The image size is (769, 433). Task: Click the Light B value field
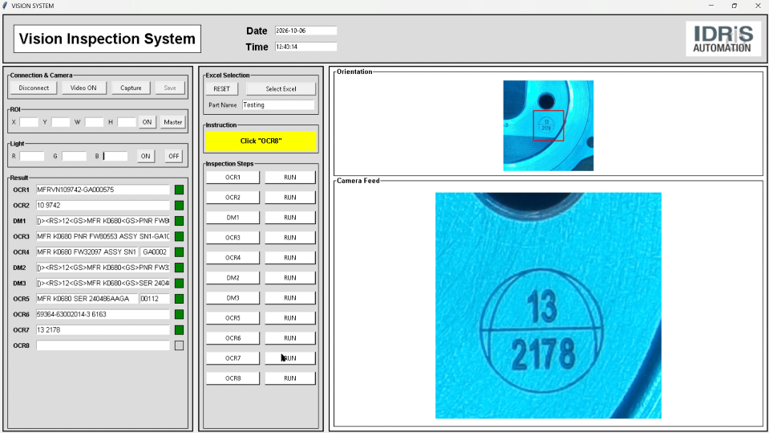[115, 156]
